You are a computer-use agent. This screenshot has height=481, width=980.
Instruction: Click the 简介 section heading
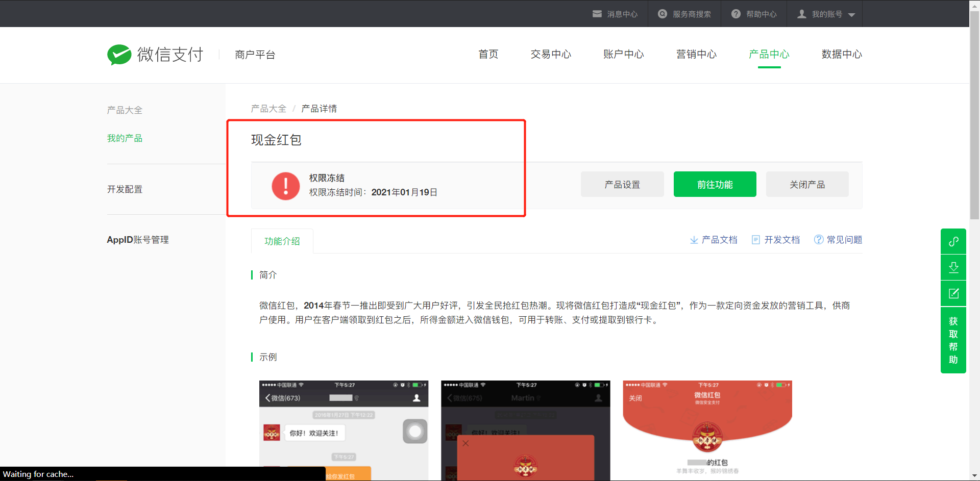268,275
